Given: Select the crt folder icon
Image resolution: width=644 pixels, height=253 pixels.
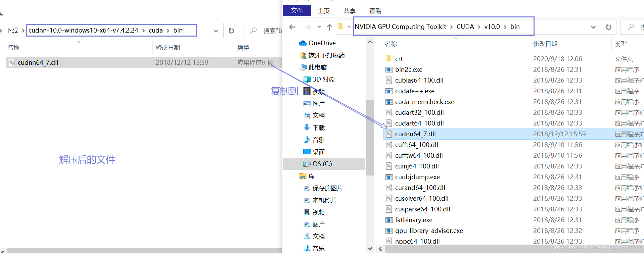Looking at the screenshot, I should (389, 59).
